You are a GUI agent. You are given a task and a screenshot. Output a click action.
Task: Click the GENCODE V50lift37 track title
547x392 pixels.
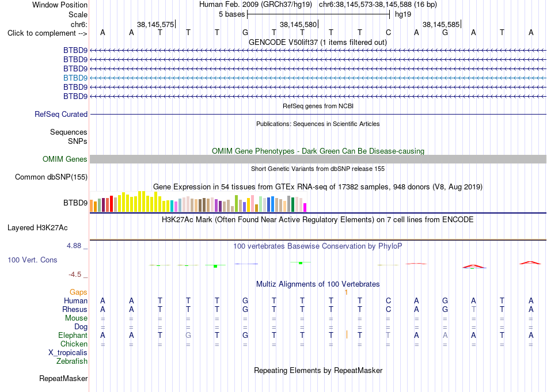pyautogui.click(x=318, y=42)
